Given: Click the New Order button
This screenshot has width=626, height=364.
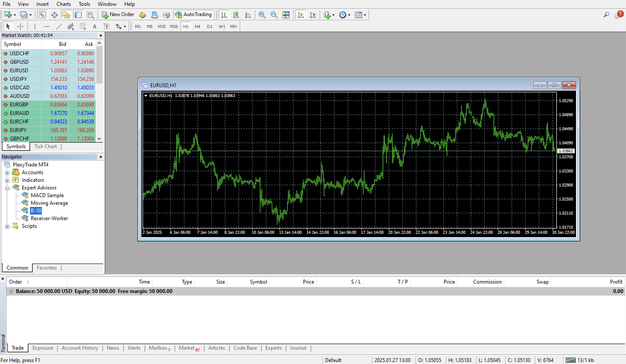Looking at the screenshot, I should [118, 15].
